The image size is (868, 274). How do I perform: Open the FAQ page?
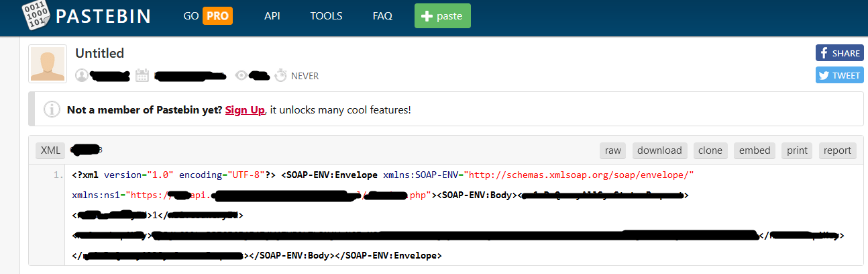click(382, 16)
